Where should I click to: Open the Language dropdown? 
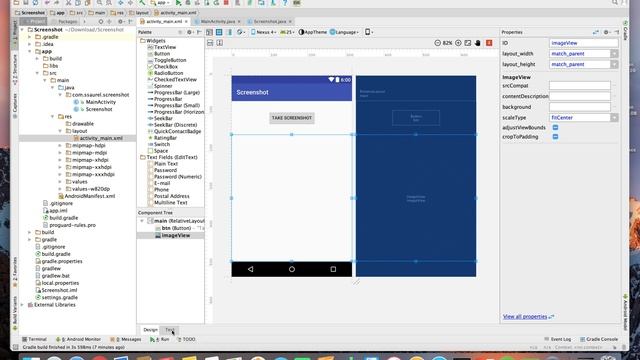coord(344,32)
